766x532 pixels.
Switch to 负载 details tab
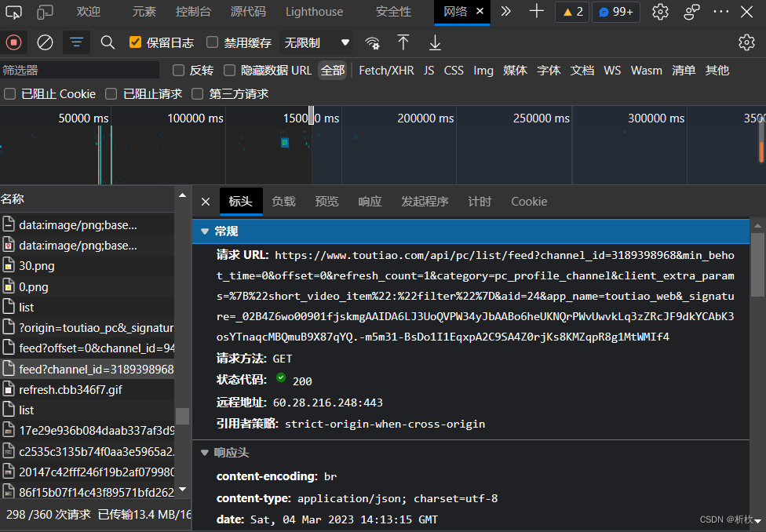pyautogui.click(x=284, y=202)
